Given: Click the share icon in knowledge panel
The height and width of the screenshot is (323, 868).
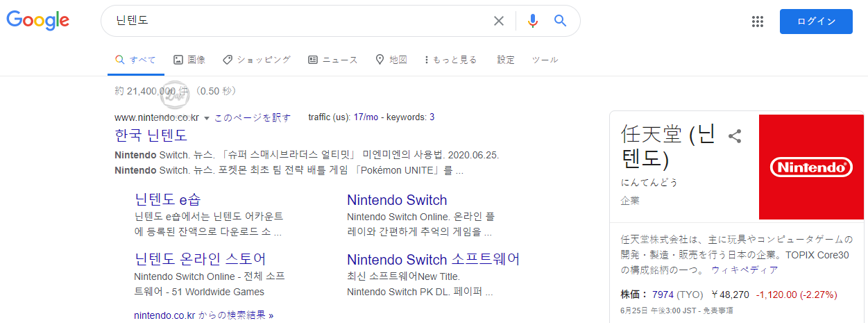Looking at the screenshot, I should pyautogui.click(x=735, y=136).
